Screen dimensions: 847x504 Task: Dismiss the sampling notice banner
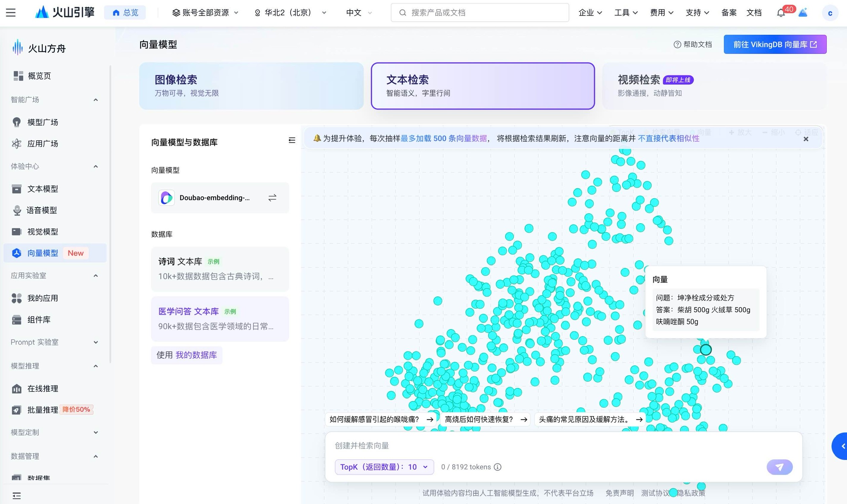click(806, 139)
